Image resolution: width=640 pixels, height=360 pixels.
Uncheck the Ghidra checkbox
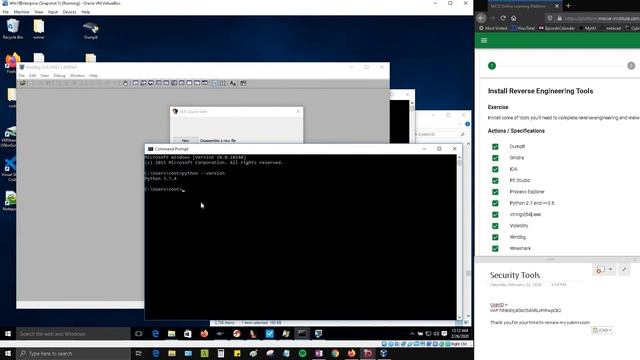[495, 158]
